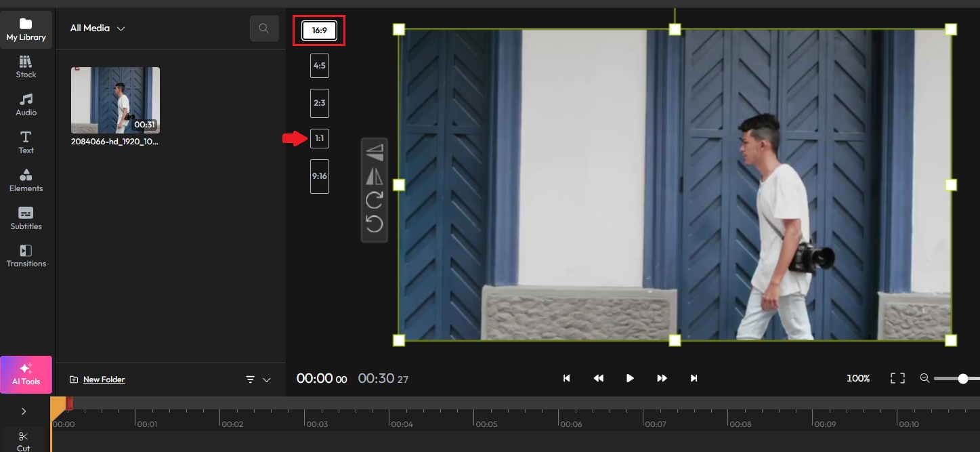Screen dimensions: 980x452
Task: Click the media search icon
Action: tap(263, 28)
